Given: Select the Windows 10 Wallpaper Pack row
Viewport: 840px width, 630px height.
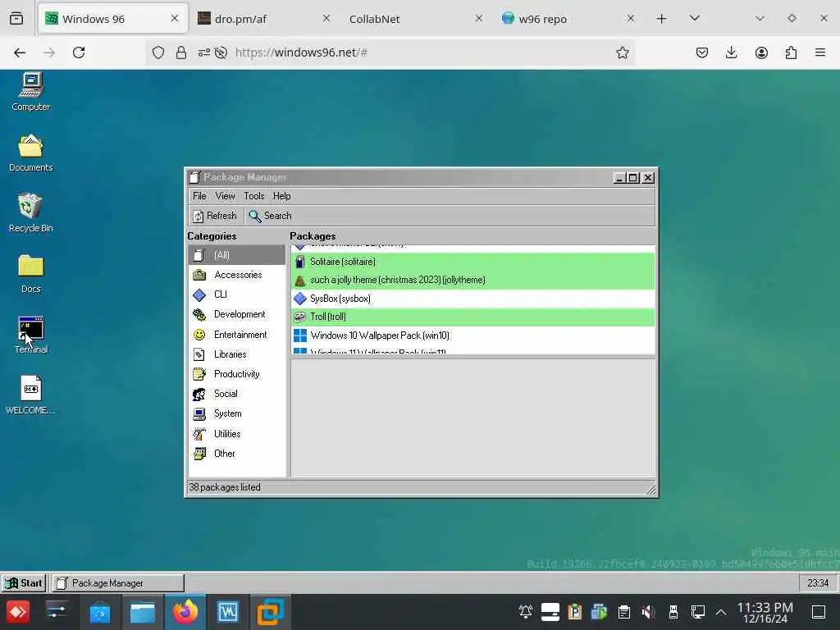Looking at the screenshot, I should pyautogui.click(x=473, y=336).
